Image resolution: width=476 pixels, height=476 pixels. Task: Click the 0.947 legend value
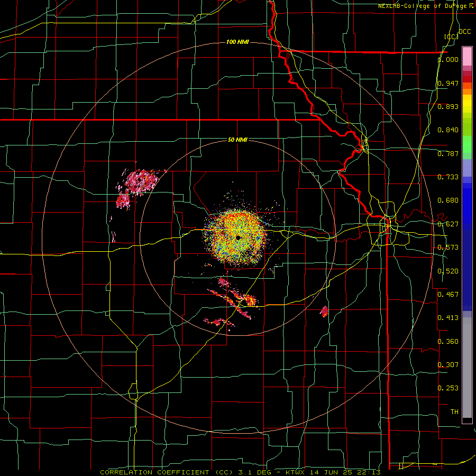pyautogui.click(x=448, y=83)
